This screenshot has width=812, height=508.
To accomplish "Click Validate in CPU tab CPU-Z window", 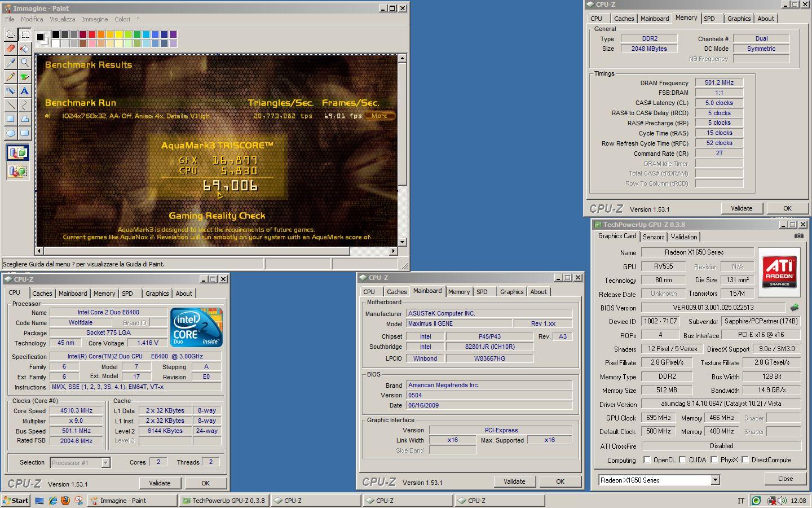I will click(160, 483).
